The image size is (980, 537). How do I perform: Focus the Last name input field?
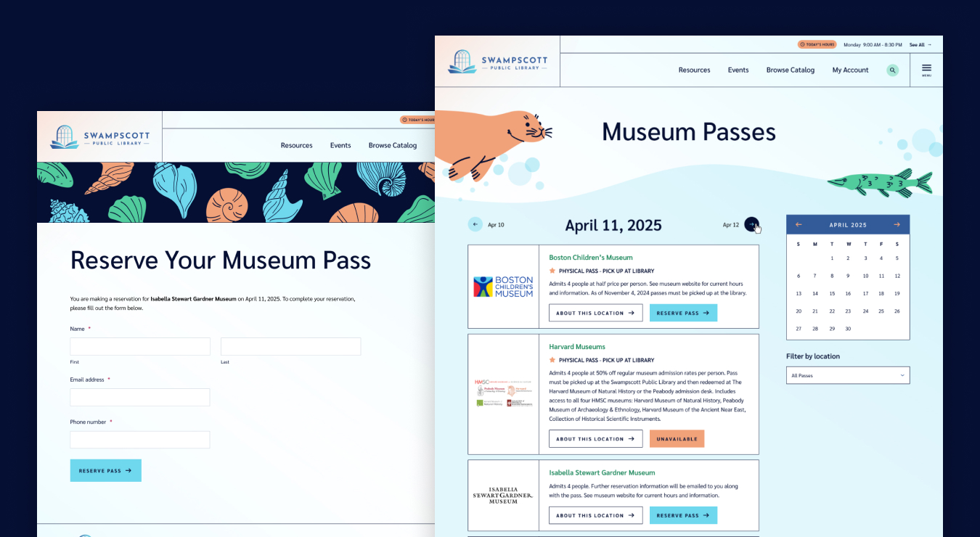click(290, 346)
